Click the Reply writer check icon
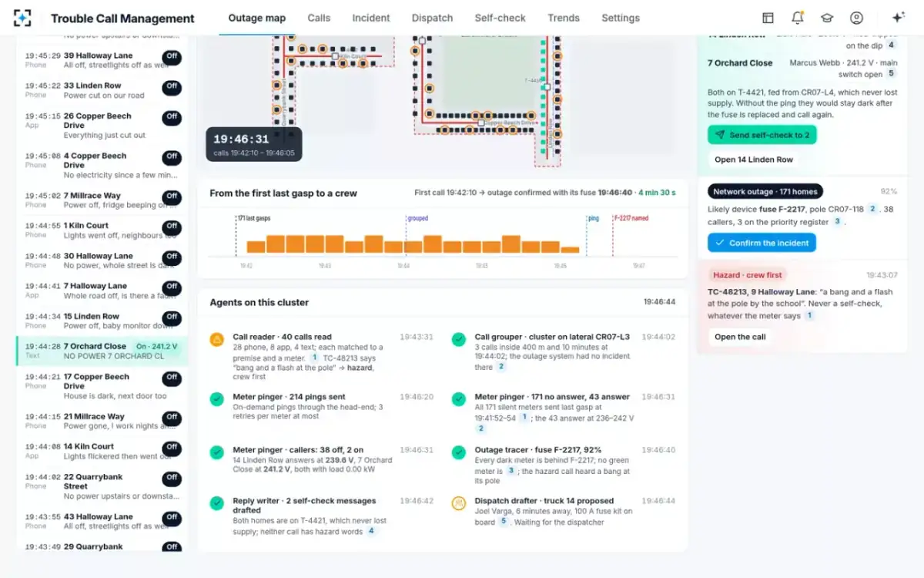 [x=217, y=503]
